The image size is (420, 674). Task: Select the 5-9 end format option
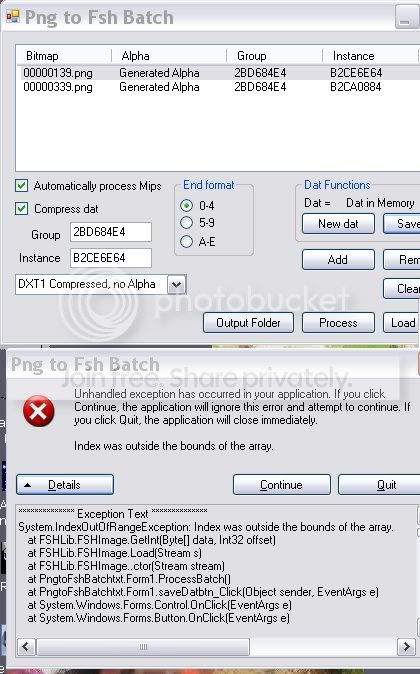186,223
